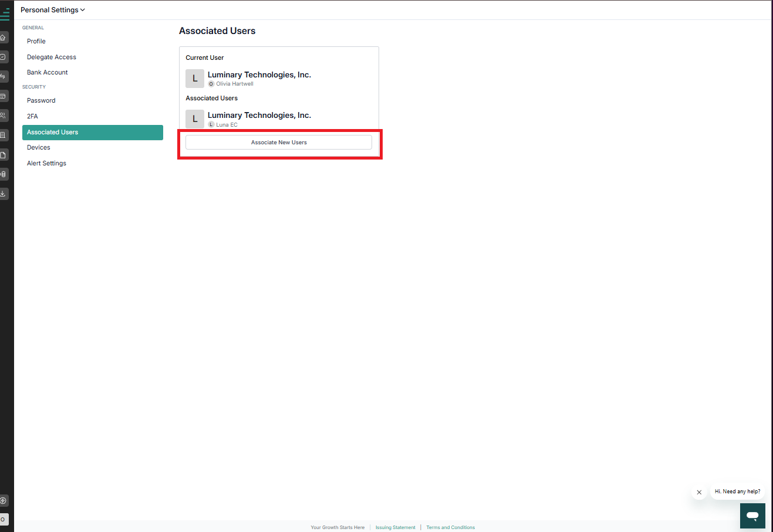
Task: Click the 'Associated Users' page heading
Action: (217, 31)
